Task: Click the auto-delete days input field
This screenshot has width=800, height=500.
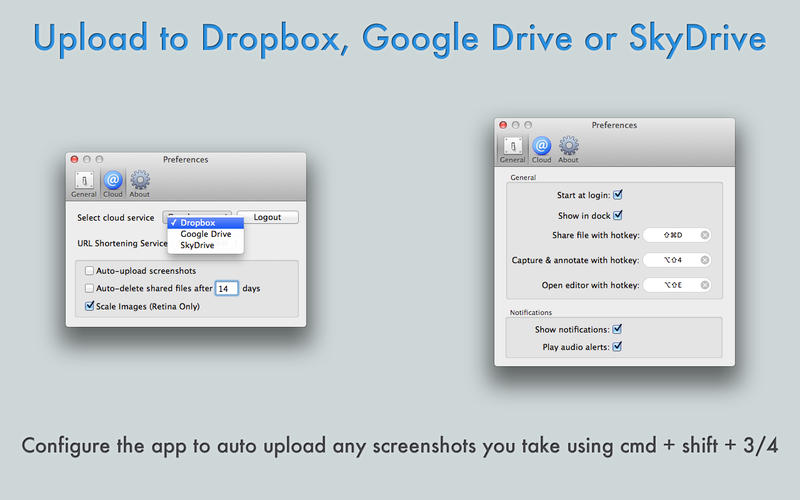Action: [x=227, y=288]
